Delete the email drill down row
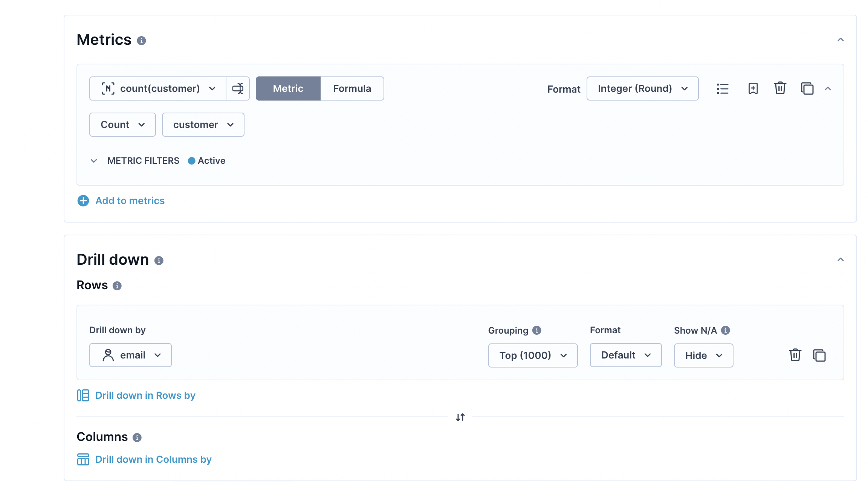Screen dimensions: 868x482 [795, 355]
